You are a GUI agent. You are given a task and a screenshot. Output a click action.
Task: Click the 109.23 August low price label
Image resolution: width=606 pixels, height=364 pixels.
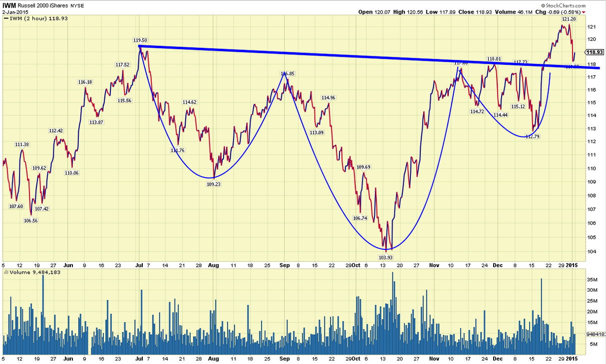point(214,184)
